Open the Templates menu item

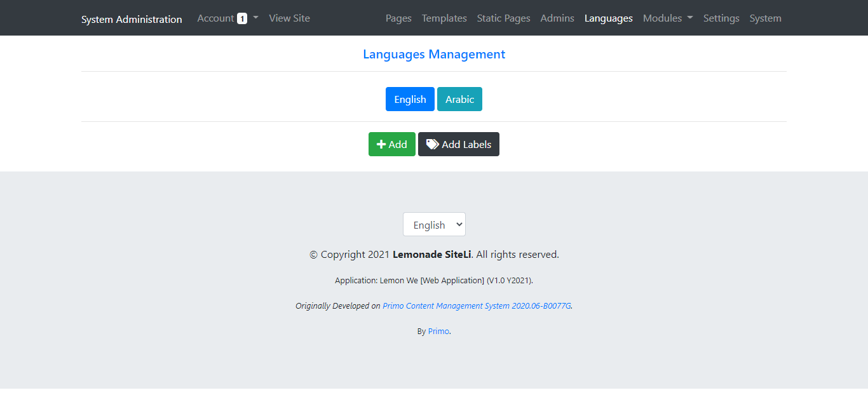point(444,18)
